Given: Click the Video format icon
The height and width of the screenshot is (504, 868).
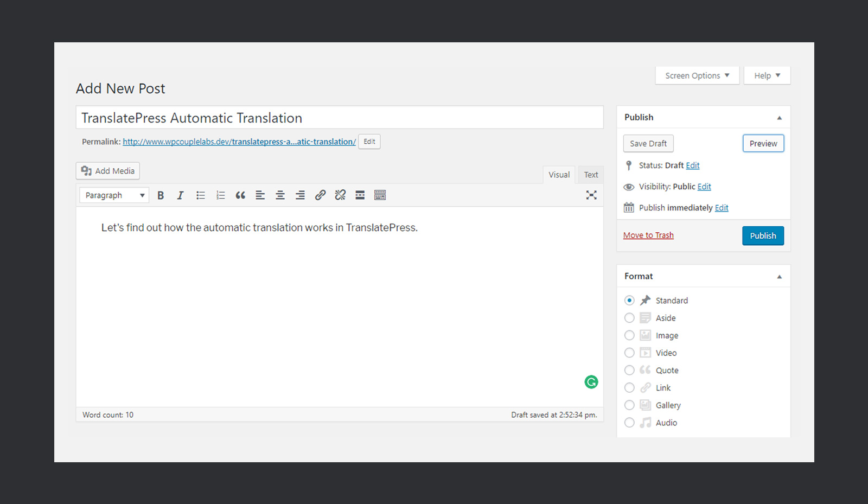Looking at the screenshot, I should [x=645, y=353].
